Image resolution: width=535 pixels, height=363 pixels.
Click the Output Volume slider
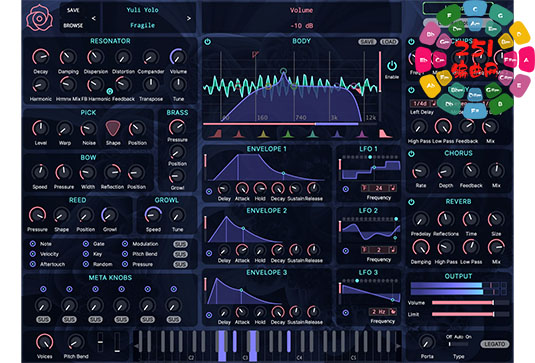click(x=470, y=303)
